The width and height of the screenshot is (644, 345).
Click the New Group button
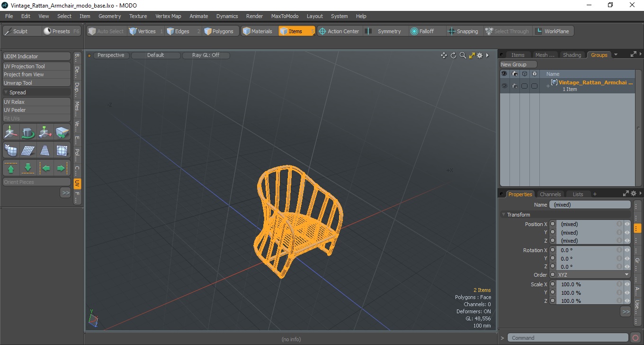(x=519, y=64)
